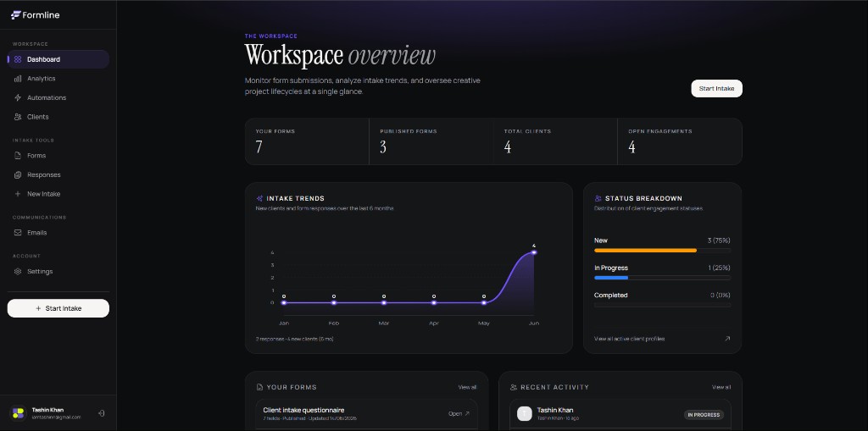Click Tashin Khan's avatar in Recent Activity

tap(524, 413)
